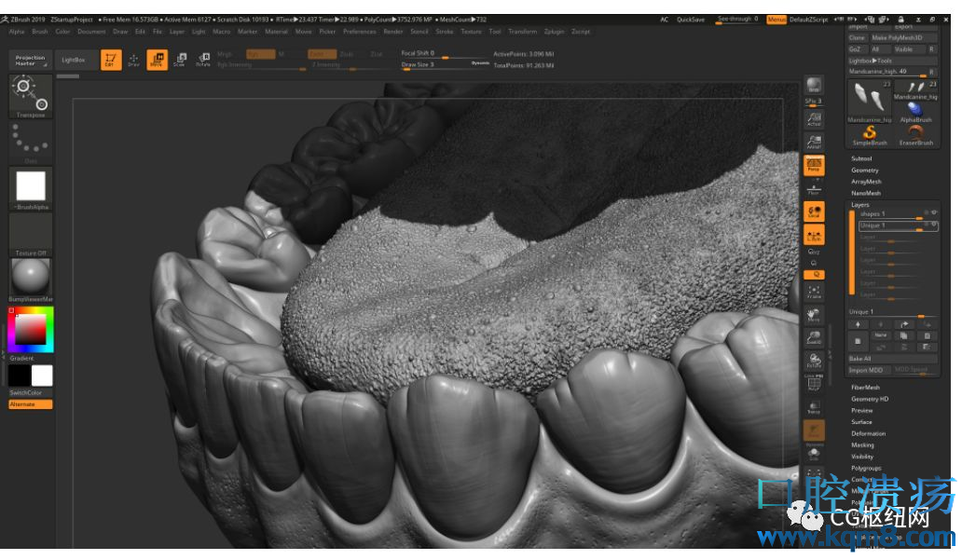Toggle the orange Ghost button
This screenshot has width=962, height=560.
pos(814,430)
